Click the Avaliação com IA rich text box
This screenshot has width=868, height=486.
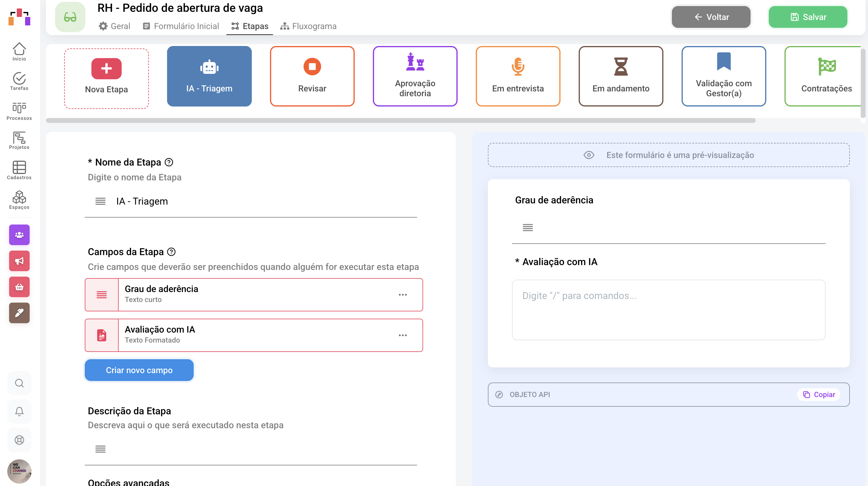(x=669, y=310)
